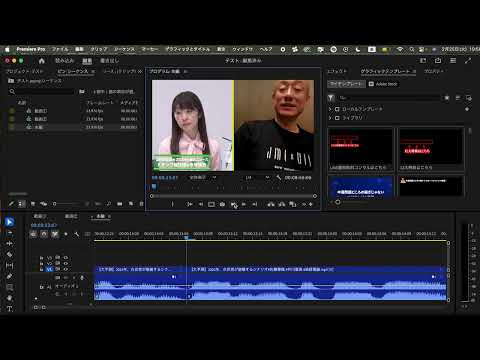The height and width of the screenshot is (360, 480).
Task: Open the File menu in menu bar
Action: point(60,49)
